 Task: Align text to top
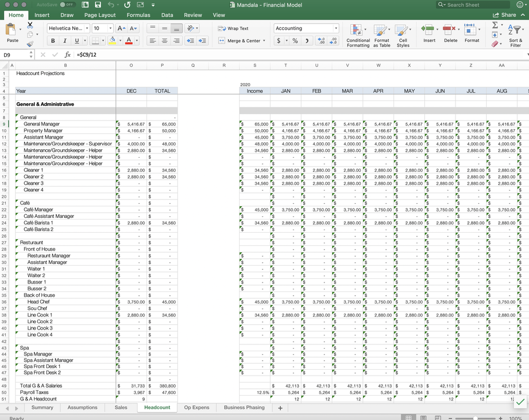(152, 29)
